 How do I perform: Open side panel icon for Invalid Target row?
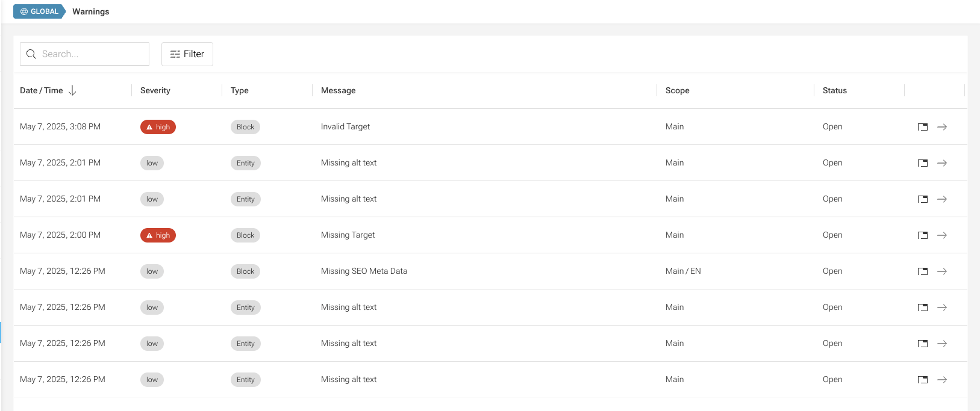[x=922, y=127]
